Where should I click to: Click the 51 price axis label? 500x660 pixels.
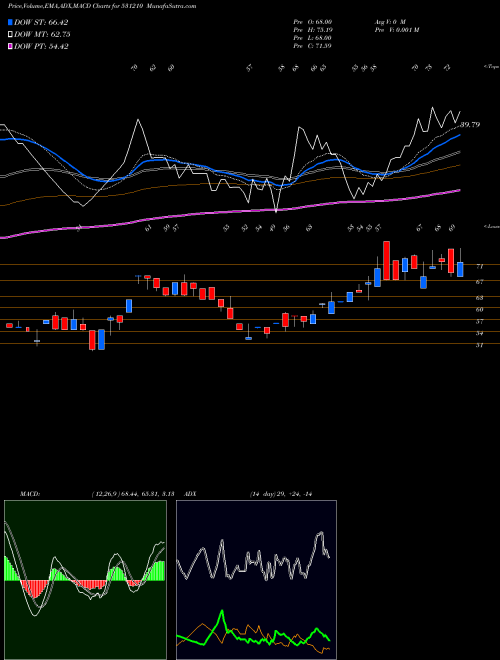click(x=479, y=345)
